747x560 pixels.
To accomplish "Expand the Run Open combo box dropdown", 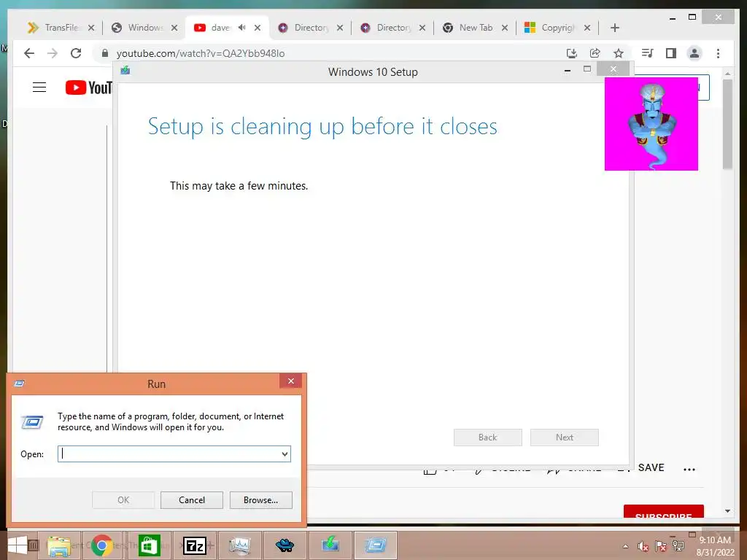I will tap(285, 454).
